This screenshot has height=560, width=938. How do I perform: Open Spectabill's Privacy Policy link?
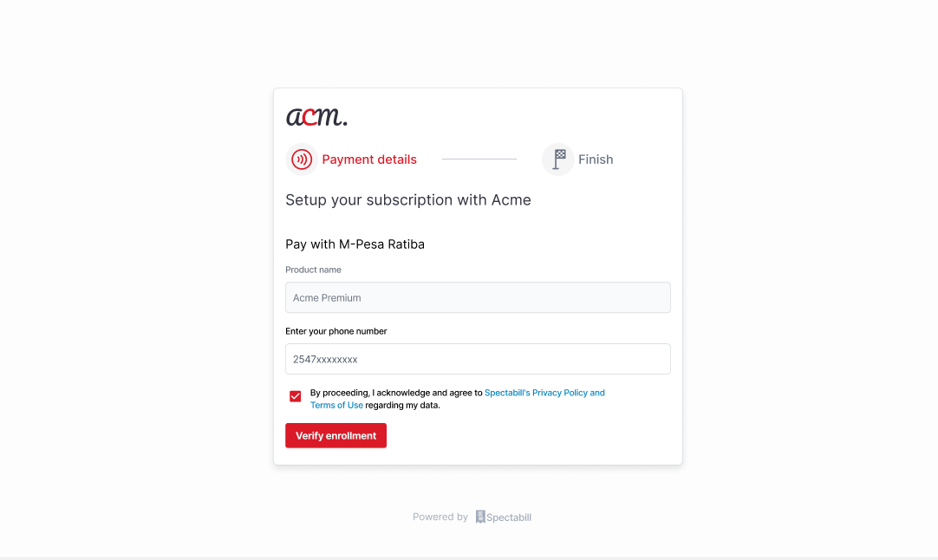coord(544,393)
